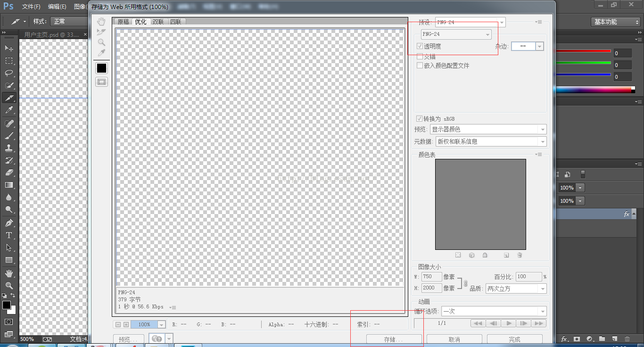Click the add layer mask icon
The image size is (644, 347).
(577, 339)
